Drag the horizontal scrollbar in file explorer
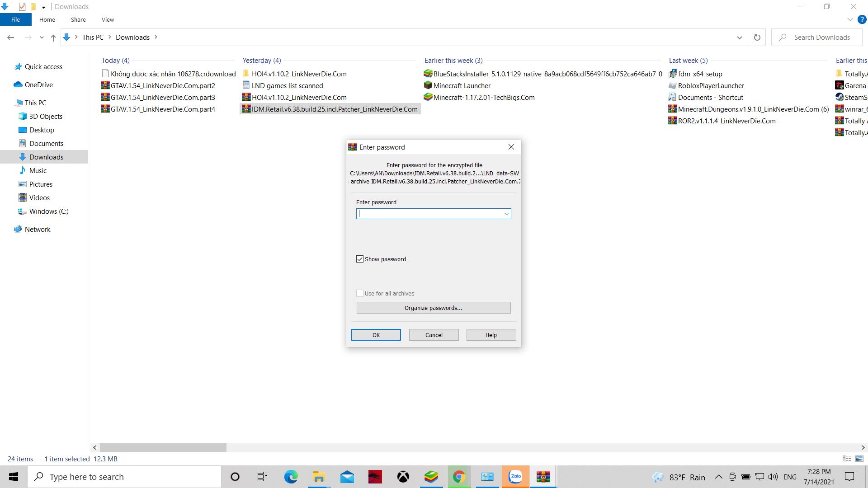This screenshot has width=868, height=488. point(161,447)
